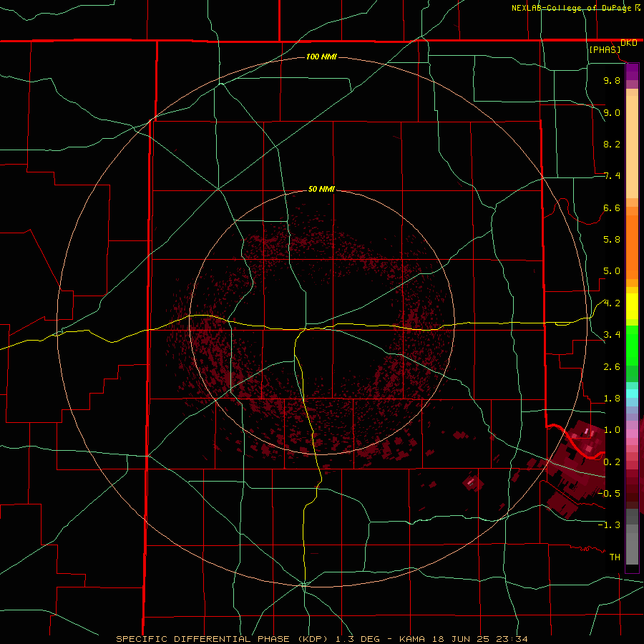644x644 pixels.
Task: Click the TH threshold label
Action: (615, 557)
